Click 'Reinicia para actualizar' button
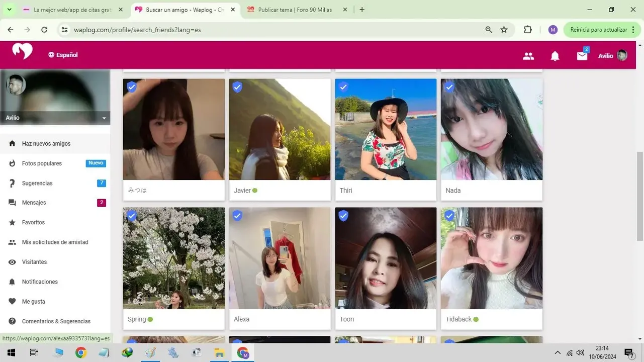The width and height of the screenshot is (644, 362). coord(599,30)
